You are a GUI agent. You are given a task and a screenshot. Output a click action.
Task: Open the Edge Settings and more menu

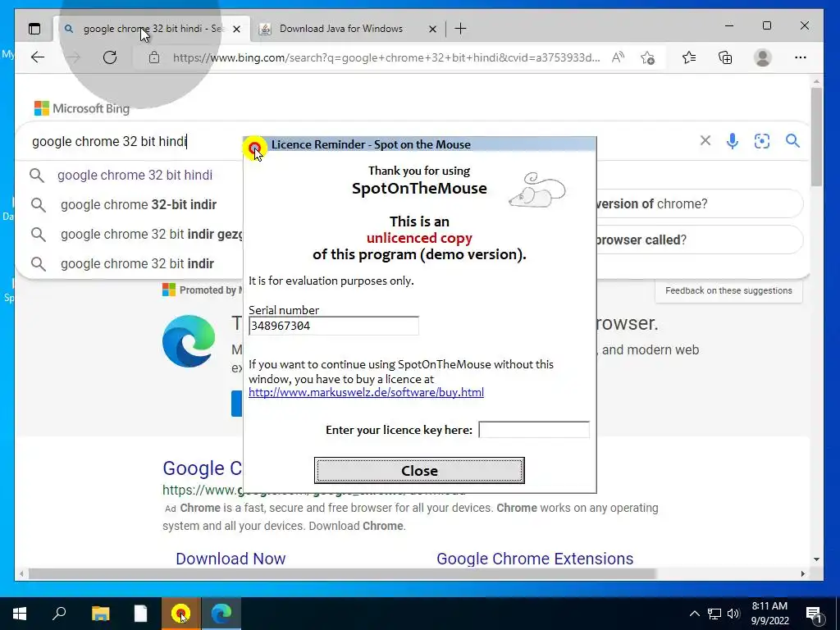801,57
